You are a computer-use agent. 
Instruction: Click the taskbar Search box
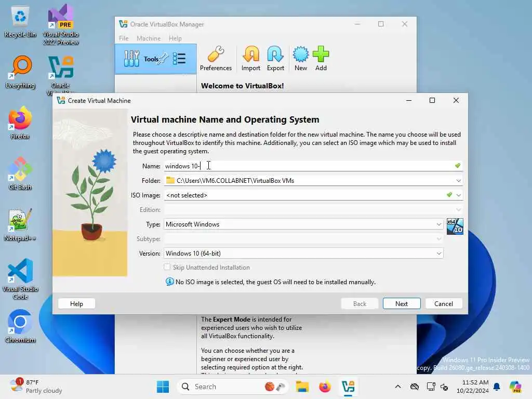click(x=232, y=387)
